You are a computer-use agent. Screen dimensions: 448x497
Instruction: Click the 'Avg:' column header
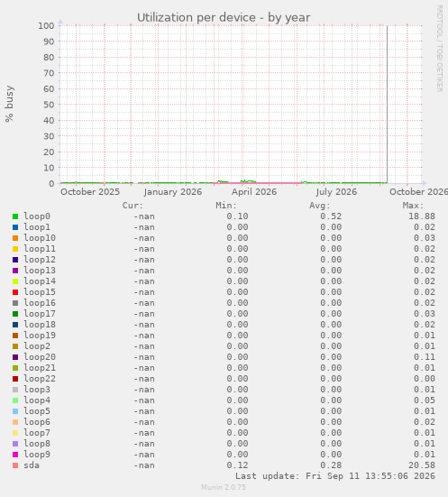(x=320, y=206)
